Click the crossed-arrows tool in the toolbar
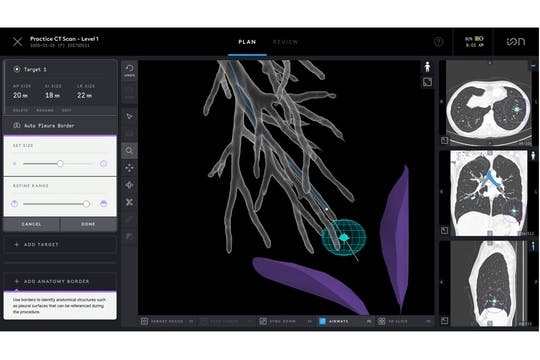Image resolution: width=540 pixels, height=360 pixels. pyautogui.click(x=129, y=202)
